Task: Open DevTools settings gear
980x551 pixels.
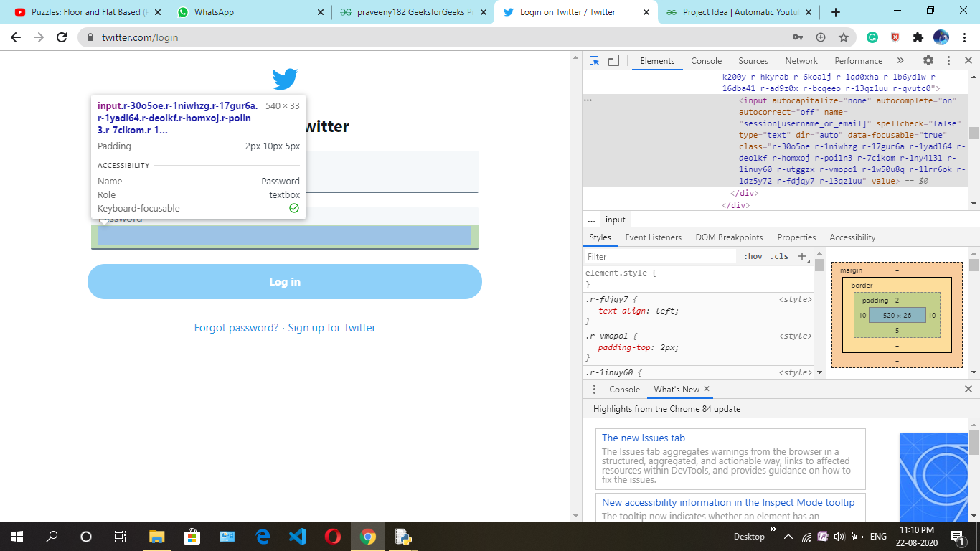Action: pos(928,61)
